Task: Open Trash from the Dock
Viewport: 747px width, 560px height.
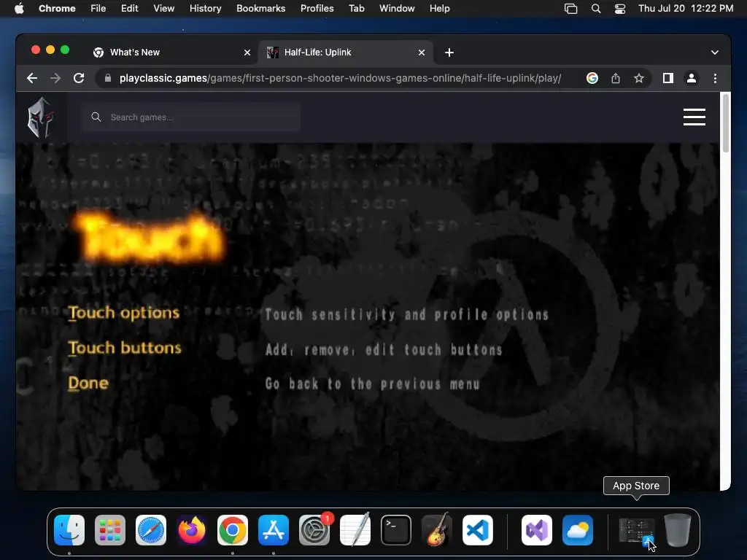Action: click(678, 530)
